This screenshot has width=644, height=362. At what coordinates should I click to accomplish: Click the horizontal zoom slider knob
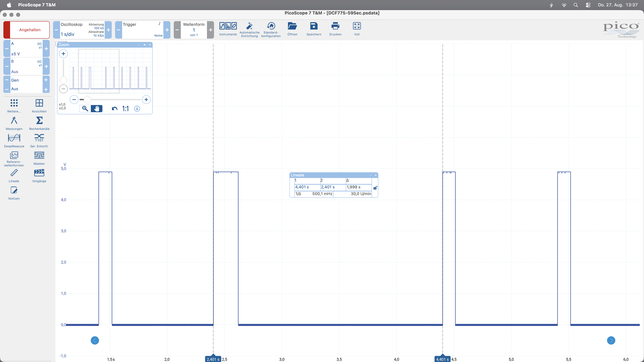point(87,99)
